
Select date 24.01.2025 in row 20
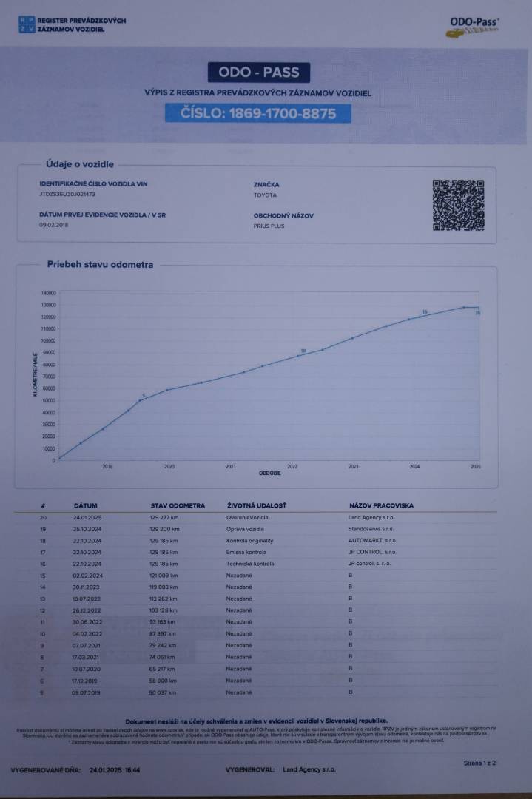tap(87, 517)
